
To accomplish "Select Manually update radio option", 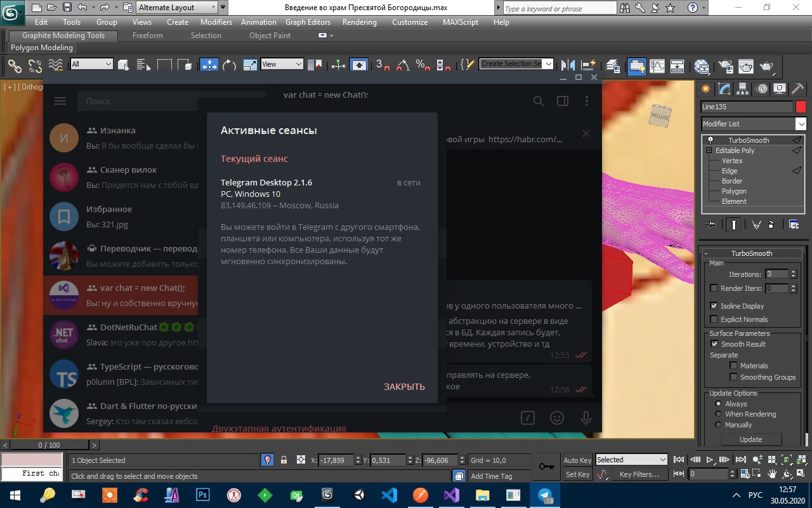I will [718, 425].
